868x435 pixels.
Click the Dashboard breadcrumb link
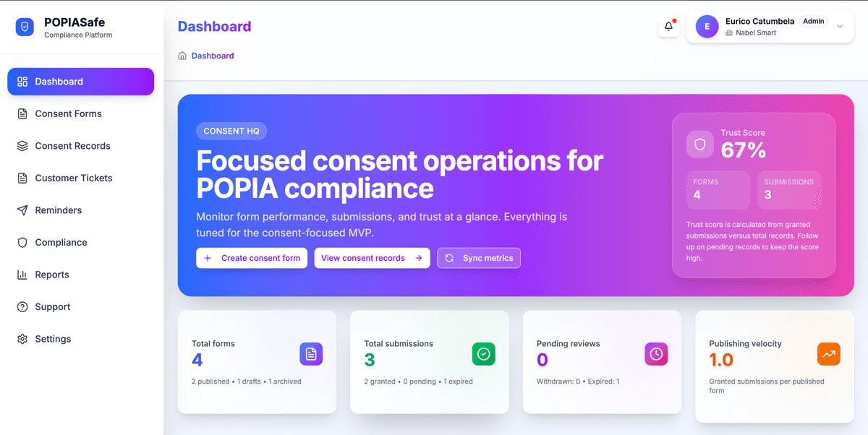pos(212,55)
